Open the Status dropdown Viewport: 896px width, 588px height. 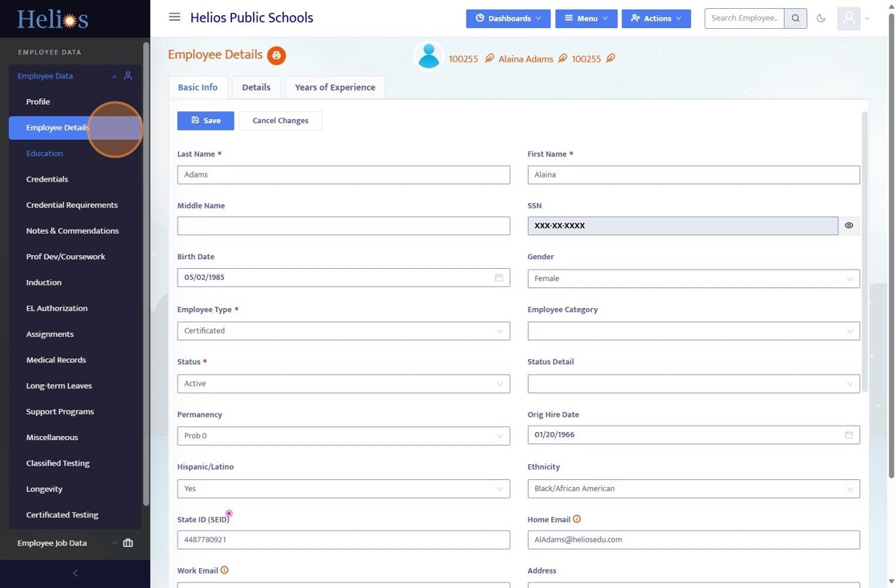pos(343,383)
